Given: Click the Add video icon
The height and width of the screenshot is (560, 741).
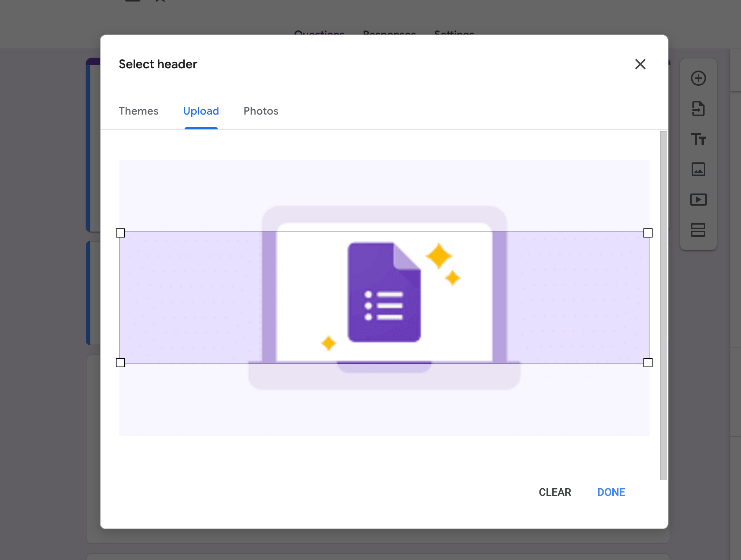Looking at the screenshot, I should click(698, 200).
